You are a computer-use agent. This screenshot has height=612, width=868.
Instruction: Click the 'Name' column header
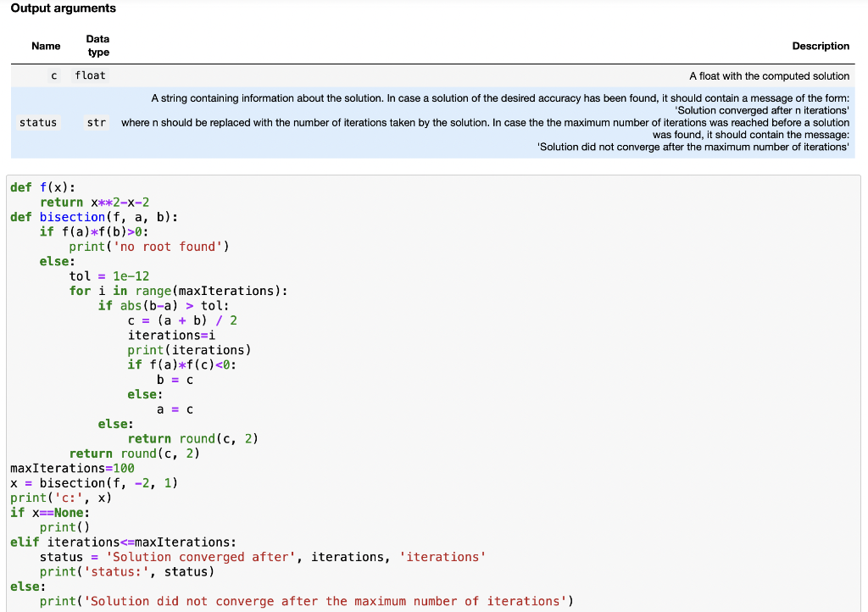[x=46, y=46]
